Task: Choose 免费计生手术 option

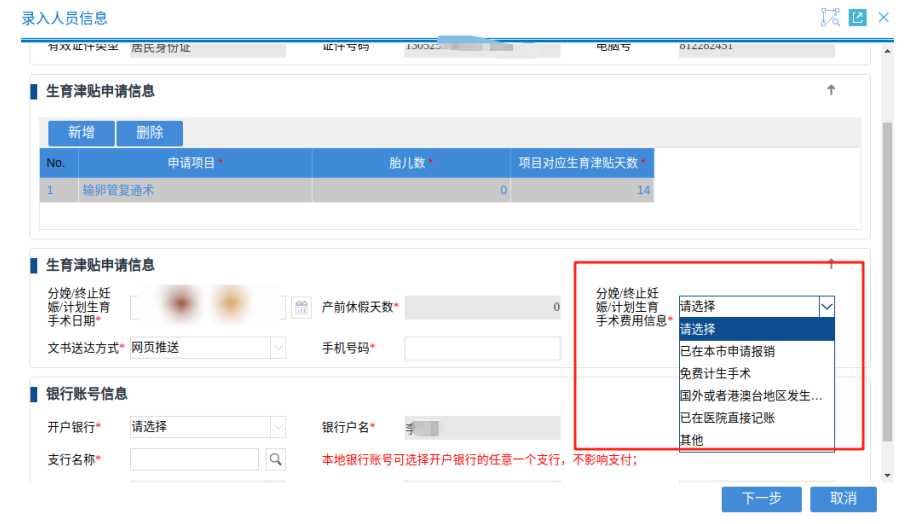Action: (x=715, y=373)
